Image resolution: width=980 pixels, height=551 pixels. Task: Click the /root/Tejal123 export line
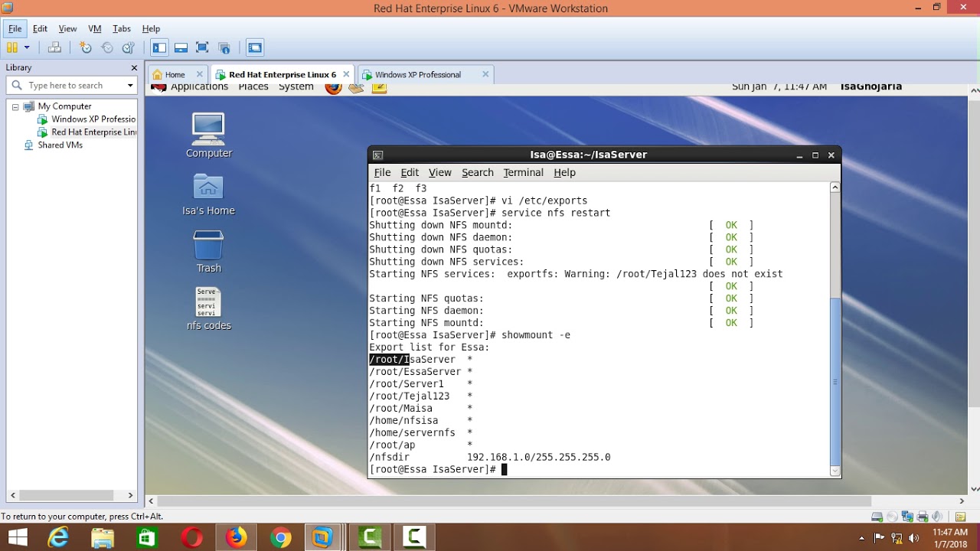click(421, 396)
